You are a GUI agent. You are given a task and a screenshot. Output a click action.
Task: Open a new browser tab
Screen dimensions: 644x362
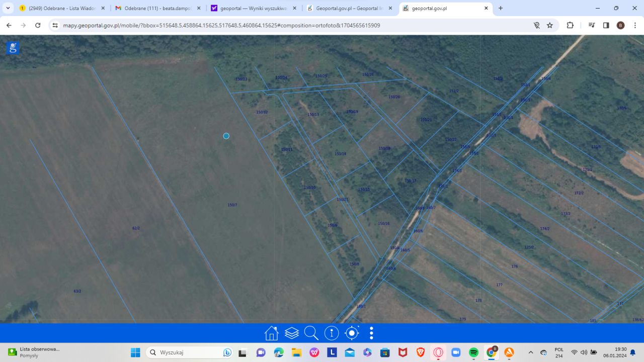[501, 8]
